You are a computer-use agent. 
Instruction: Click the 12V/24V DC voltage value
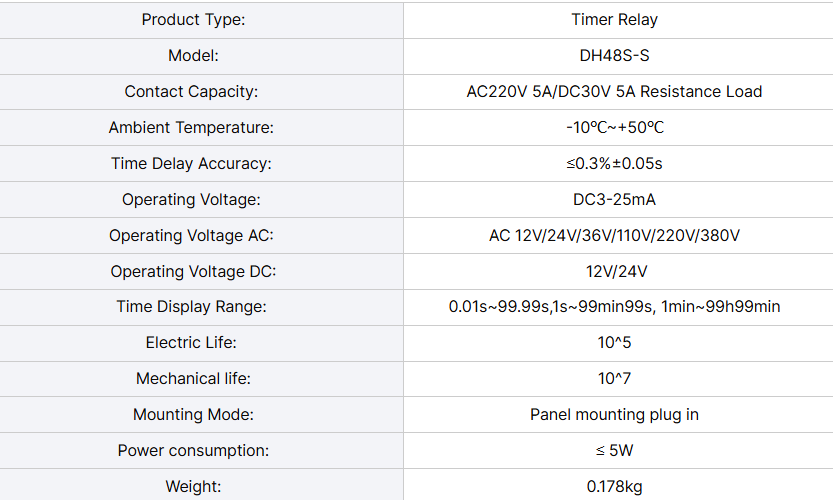[617, 272]
